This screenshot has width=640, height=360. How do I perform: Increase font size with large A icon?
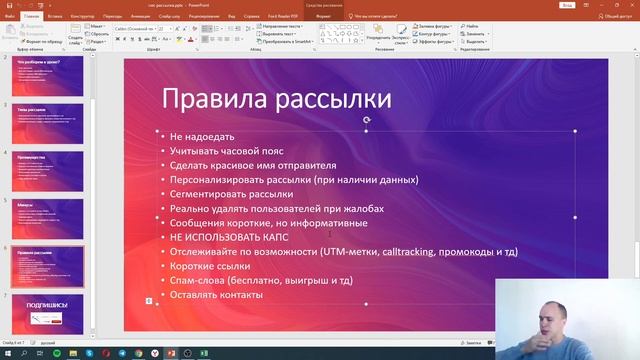click(x=177, y=29)
